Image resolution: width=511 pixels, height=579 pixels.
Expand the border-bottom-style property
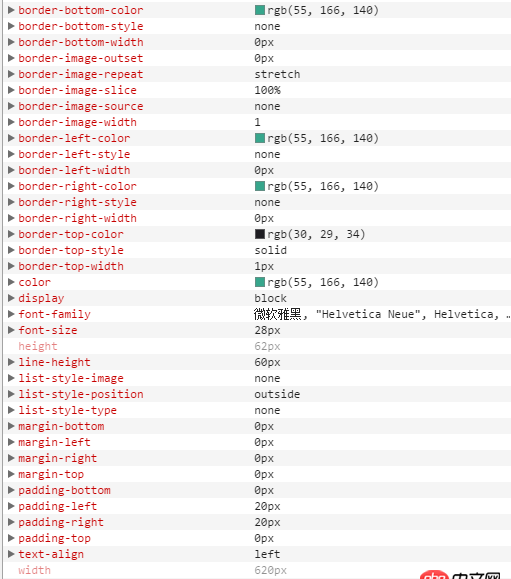coord(11,26)
